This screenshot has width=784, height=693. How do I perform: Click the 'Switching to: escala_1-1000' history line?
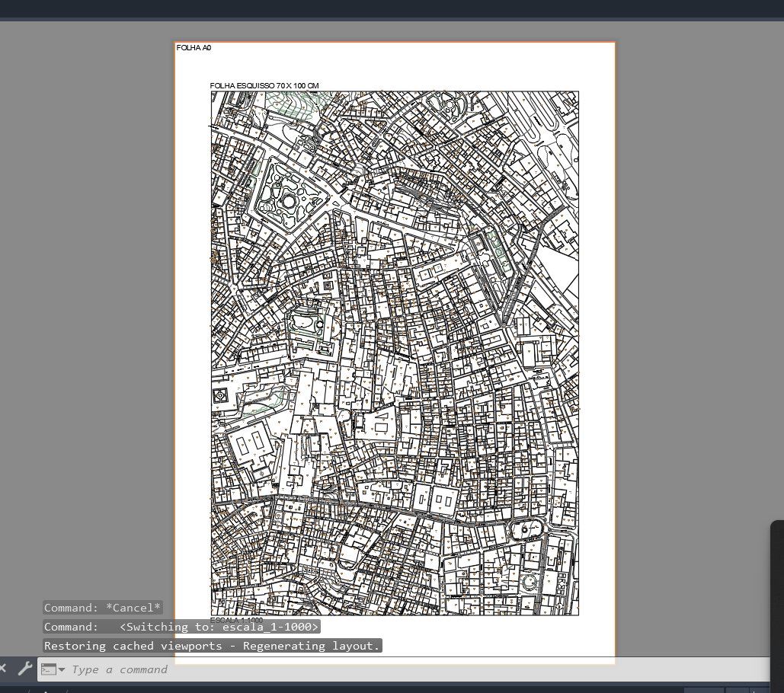point(181,627)
